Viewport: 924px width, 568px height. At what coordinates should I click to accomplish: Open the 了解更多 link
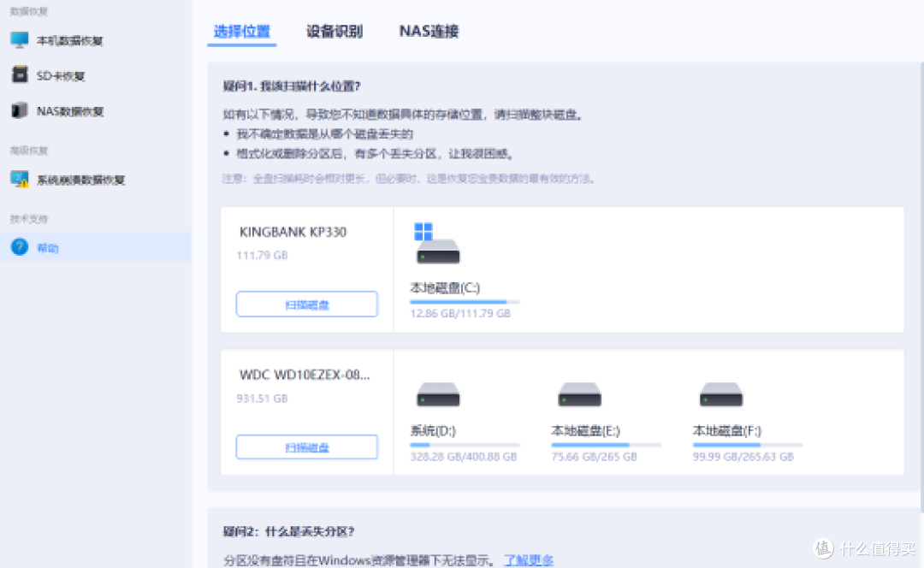(x=529, y=559)
